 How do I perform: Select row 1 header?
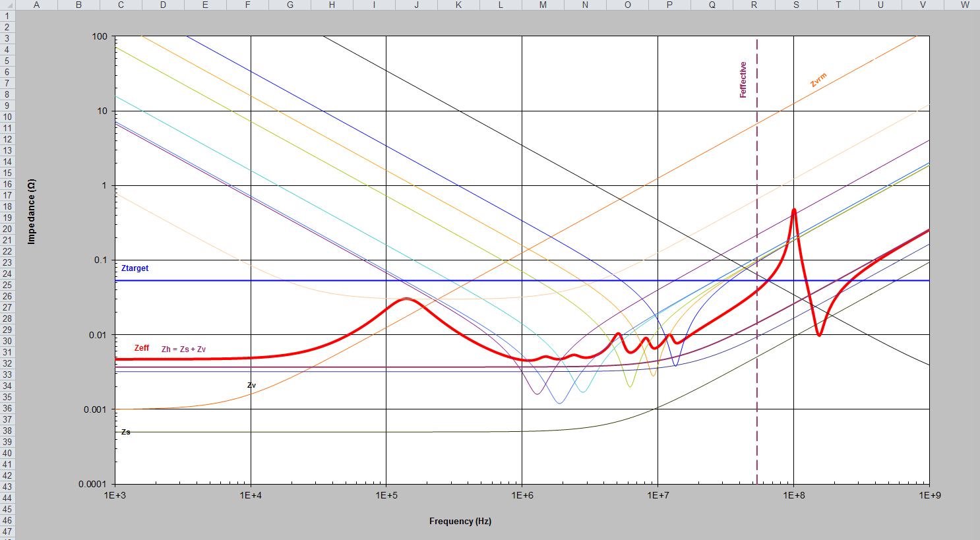tap(7, 16)
